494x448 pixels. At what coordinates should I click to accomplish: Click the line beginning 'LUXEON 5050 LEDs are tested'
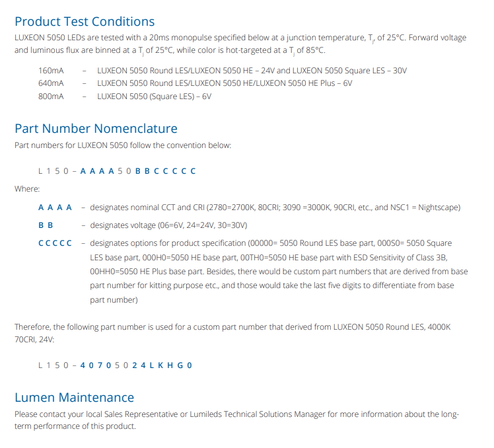coord(240,38)
